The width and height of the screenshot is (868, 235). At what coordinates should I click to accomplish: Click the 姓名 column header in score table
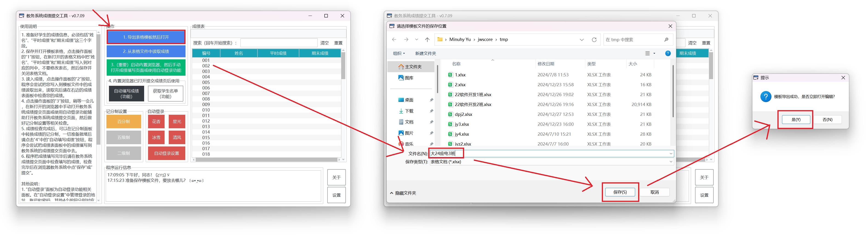[x=239, y=53]
